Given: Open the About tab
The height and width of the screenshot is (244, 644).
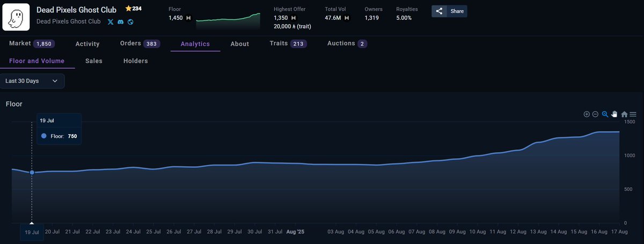Looking at the screenshot, I should pos(240,44).
